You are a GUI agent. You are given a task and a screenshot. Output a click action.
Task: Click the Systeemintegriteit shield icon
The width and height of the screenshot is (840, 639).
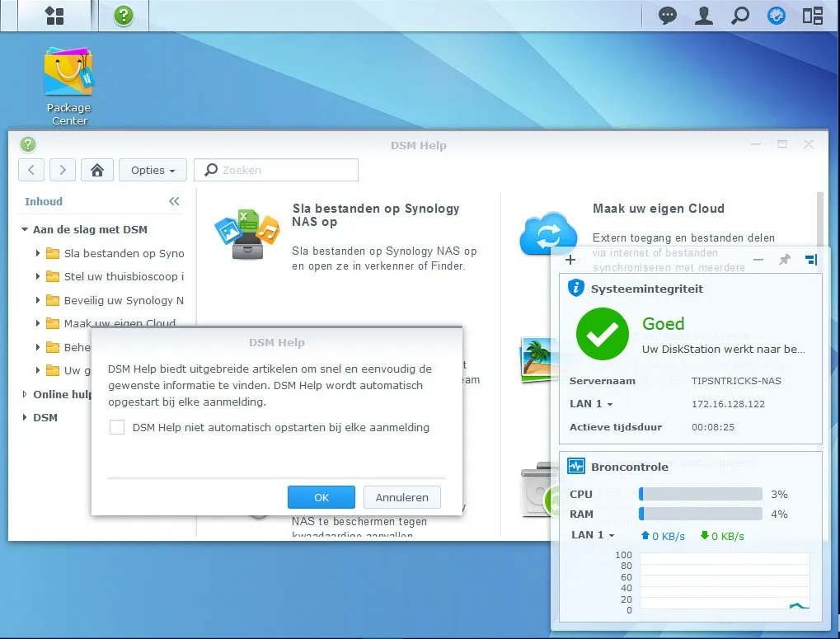pyautogui.click(x=576, y=288)
